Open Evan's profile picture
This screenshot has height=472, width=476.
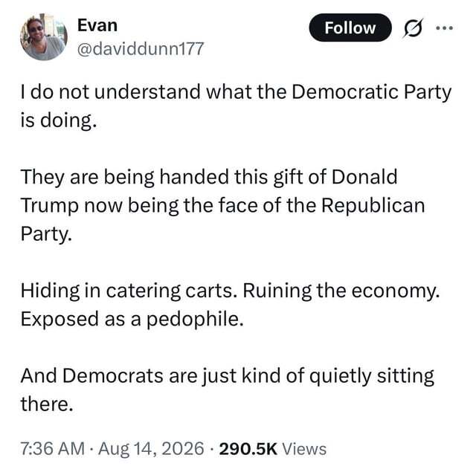(44, 36)
